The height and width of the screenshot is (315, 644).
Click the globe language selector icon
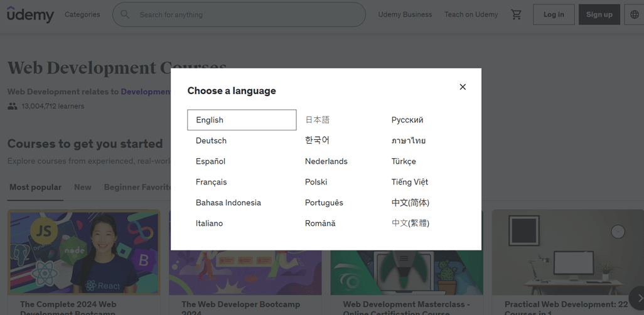[x=634, y=14]
